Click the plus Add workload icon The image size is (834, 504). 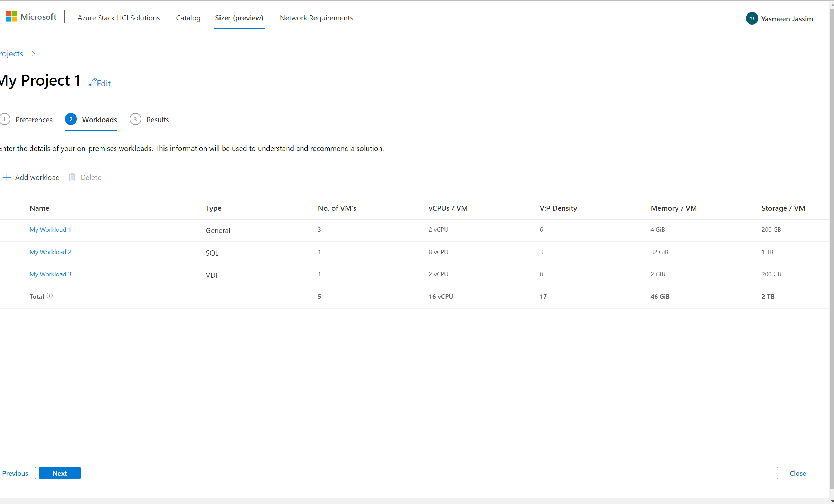click(x=7, y=178)
